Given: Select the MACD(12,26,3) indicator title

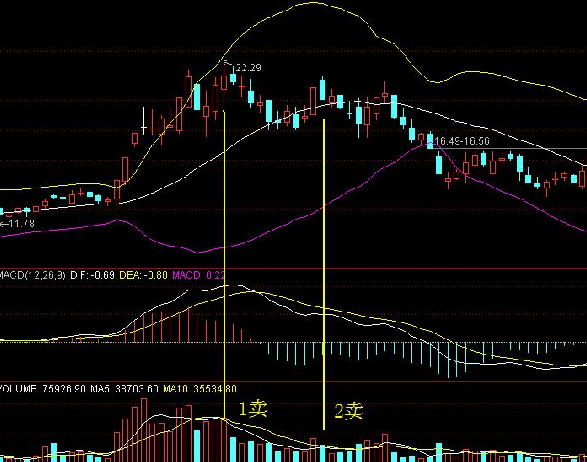Looking at the screenshot, I should click(33, 276).
